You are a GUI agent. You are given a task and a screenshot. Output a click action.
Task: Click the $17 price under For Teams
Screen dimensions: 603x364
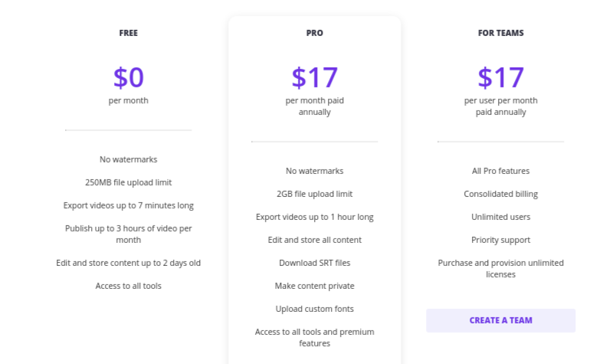[500, 77]
